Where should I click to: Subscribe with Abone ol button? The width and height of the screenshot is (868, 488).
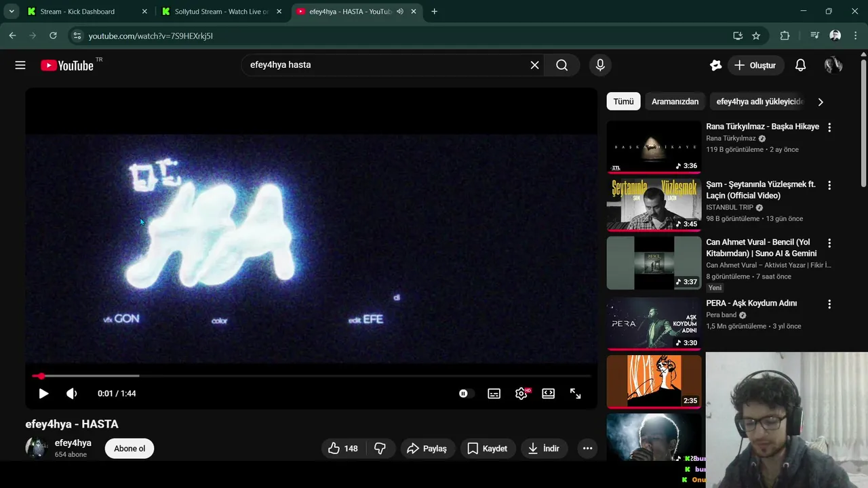click(x=130, y=448)
